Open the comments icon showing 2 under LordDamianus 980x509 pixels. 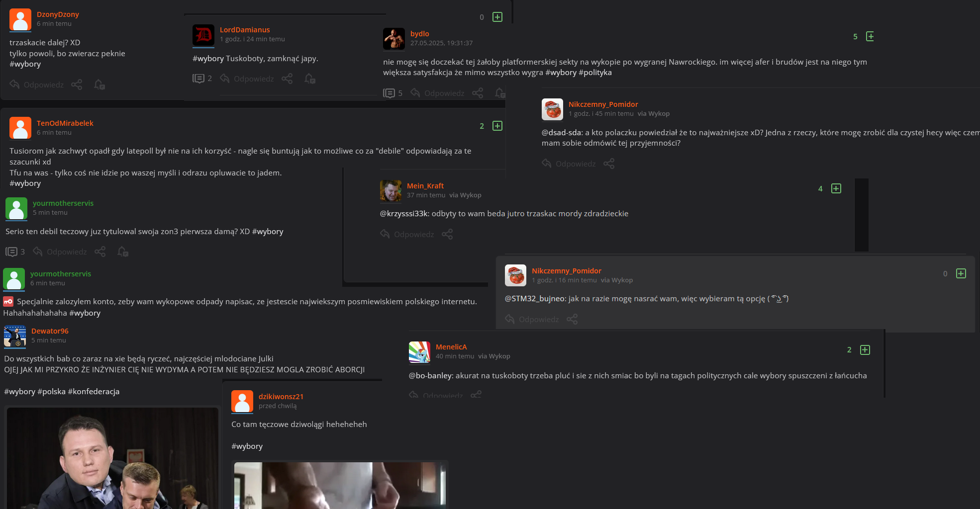click(202, 79)
